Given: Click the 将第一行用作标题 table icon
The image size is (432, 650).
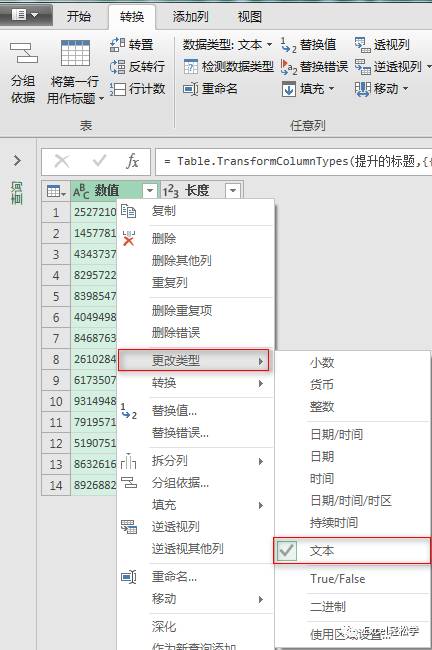Looking at the screenshot, I should (75, 53).
